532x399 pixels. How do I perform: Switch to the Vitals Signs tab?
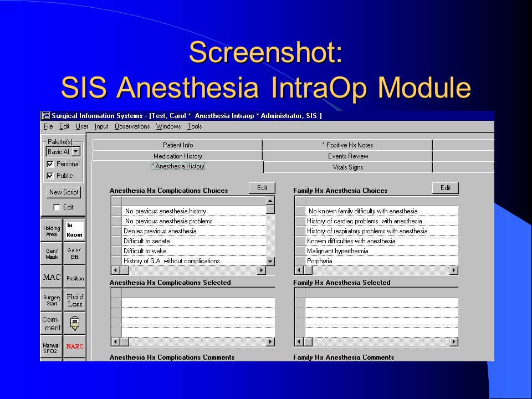348,167
